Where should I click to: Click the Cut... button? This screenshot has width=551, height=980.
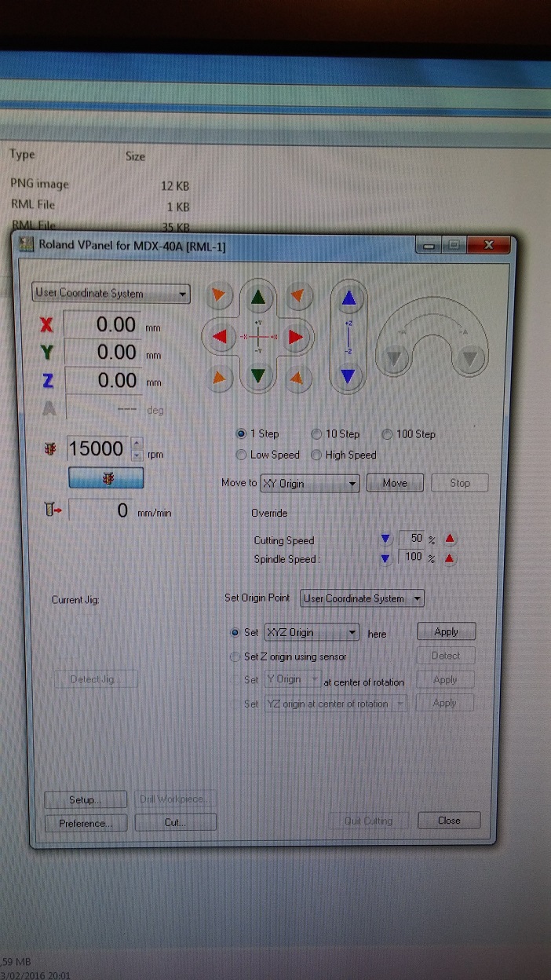pos(175,823)
